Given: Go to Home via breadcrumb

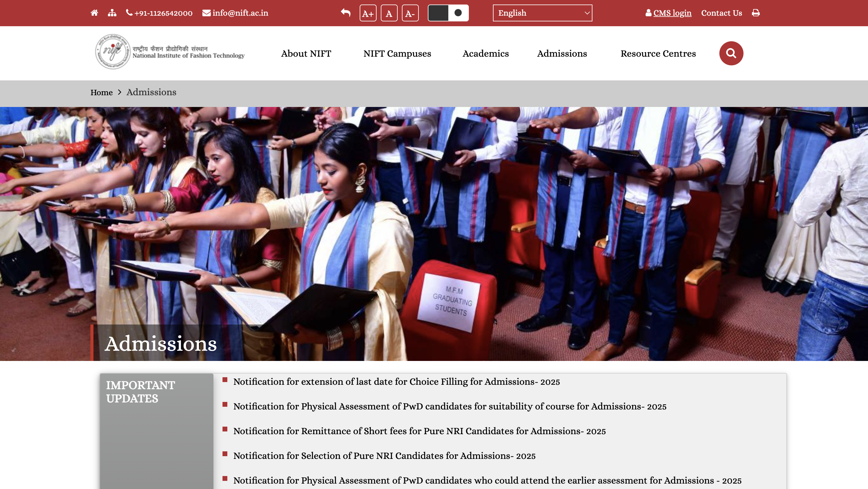Looking at the screenshot, I should point(101,92).
